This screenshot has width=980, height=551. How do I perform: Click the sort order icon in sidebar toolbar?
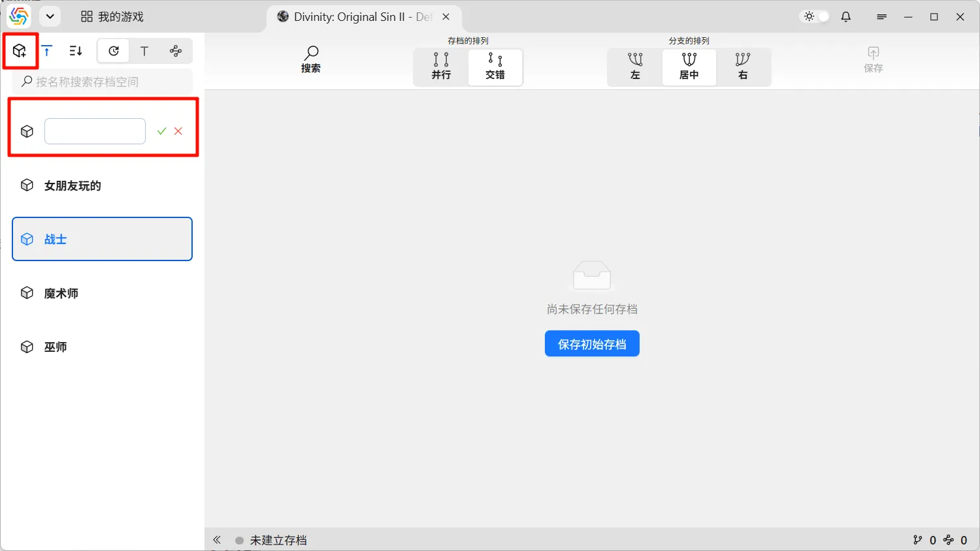click(x=76, y=51)
